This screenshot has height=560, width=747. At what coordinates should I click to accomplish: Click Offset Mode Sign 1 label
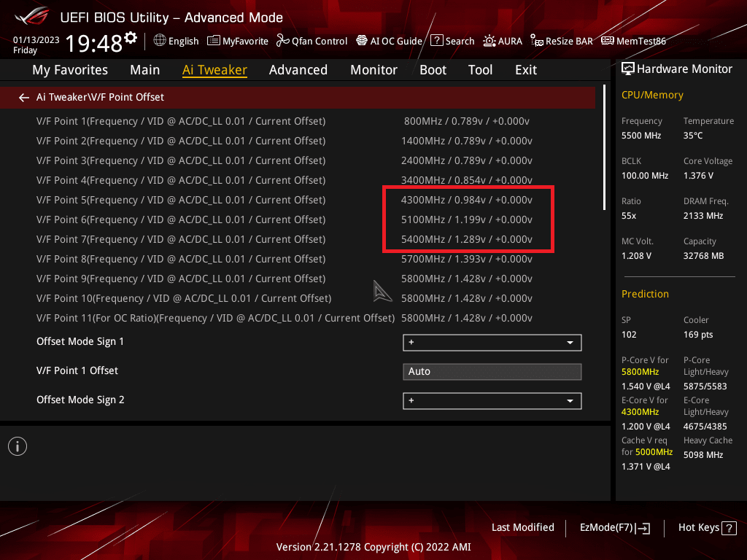80,342
